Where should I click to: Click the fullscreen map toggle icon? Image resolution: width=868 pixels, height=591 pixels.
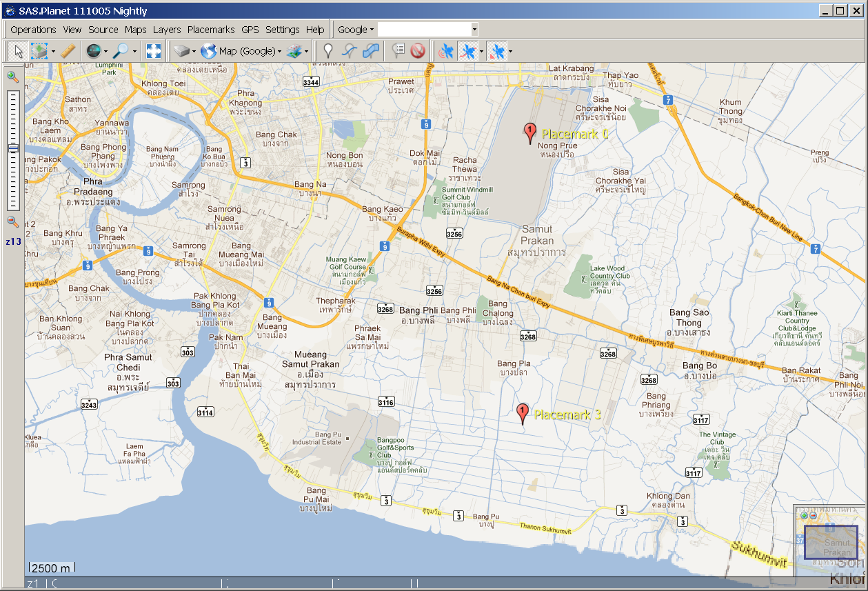tap(154, 51)
